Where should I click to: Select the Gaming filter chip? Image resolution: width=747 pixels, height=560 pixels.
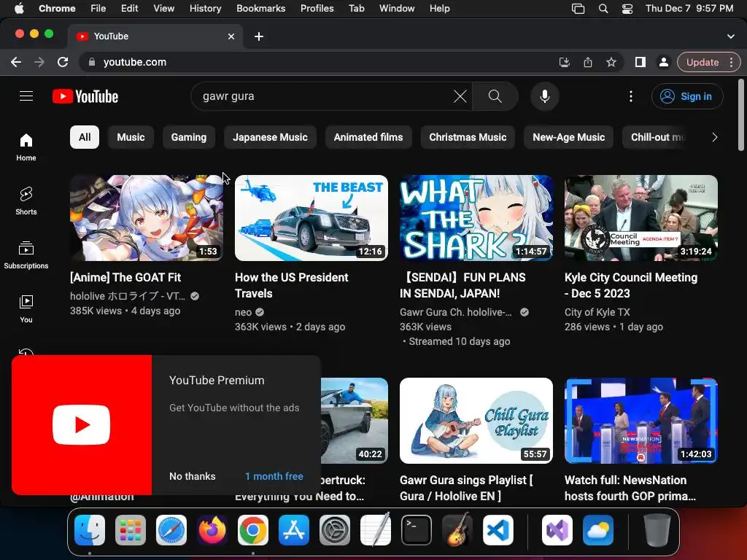(189, 137)
